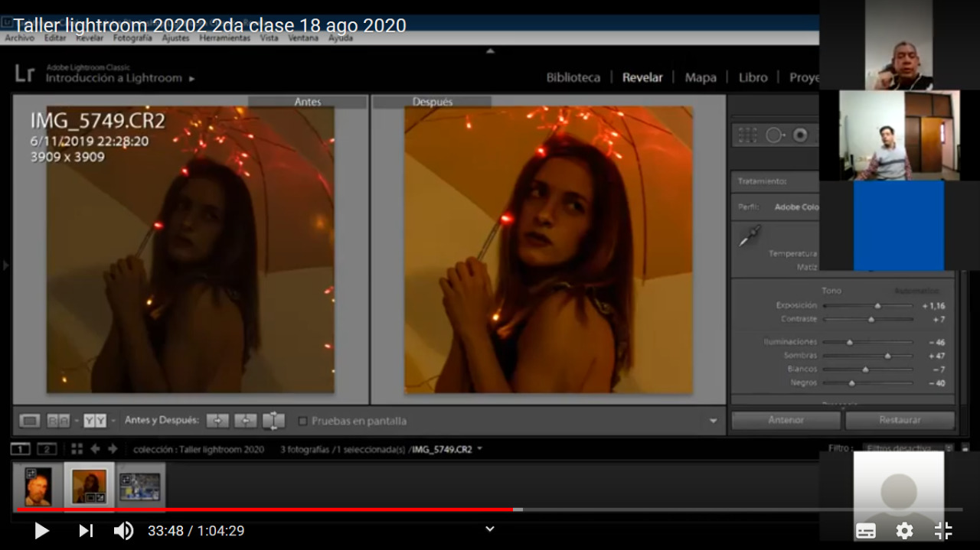Copy Before settings to After arrow

217,421
